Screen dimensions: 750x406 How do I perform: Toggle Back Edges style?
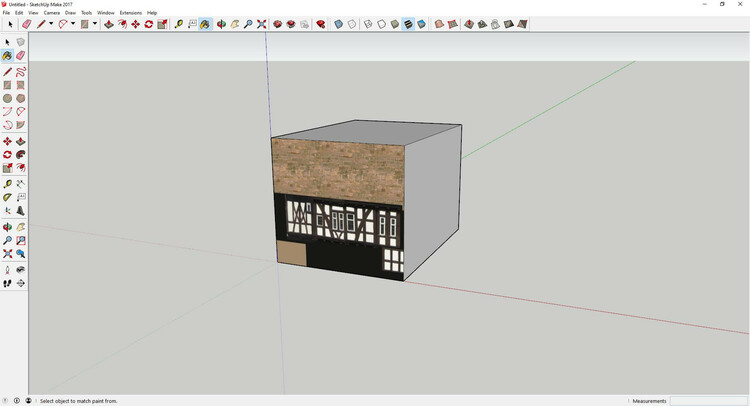coord(352,24)
